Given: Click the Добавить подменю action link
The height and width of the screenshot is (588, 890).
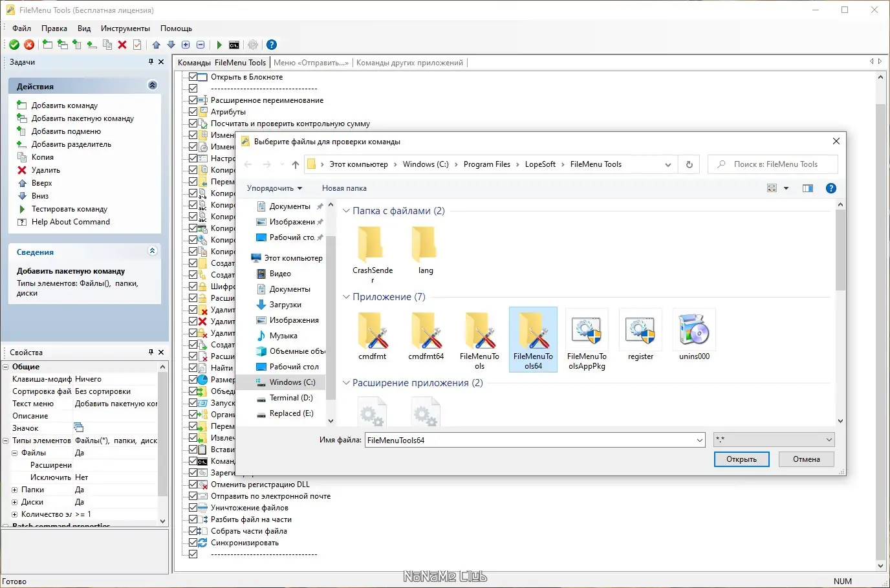Looking at the screenshot, I should (66, 131).
